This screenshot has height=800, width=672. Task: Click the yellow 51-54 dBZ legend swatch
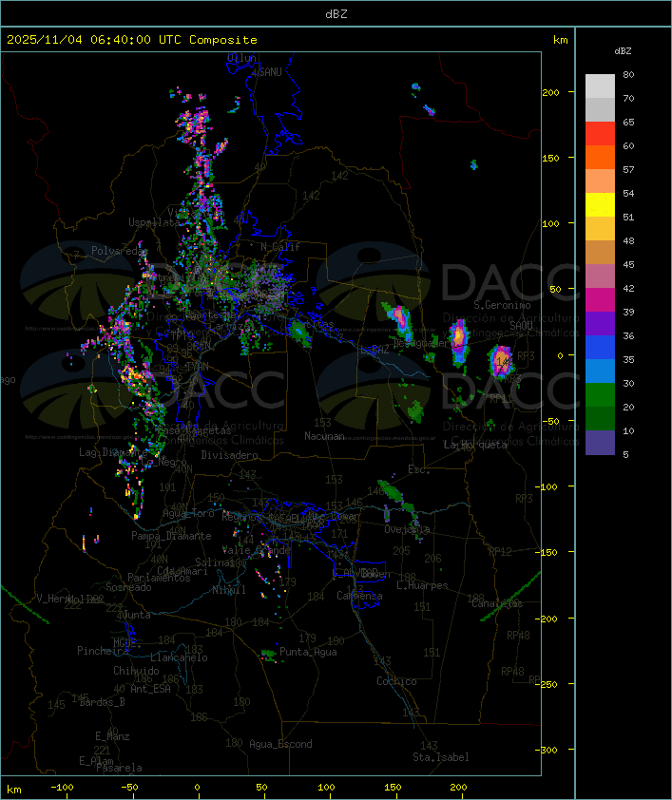tap(600, 204)
